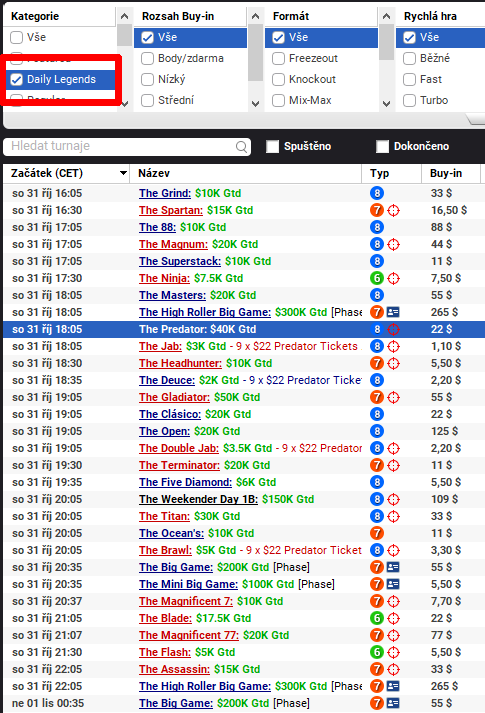Click the knockout target icon on The Flash row
This screenshot has height=713, width=485.
[x=393, y=652]
